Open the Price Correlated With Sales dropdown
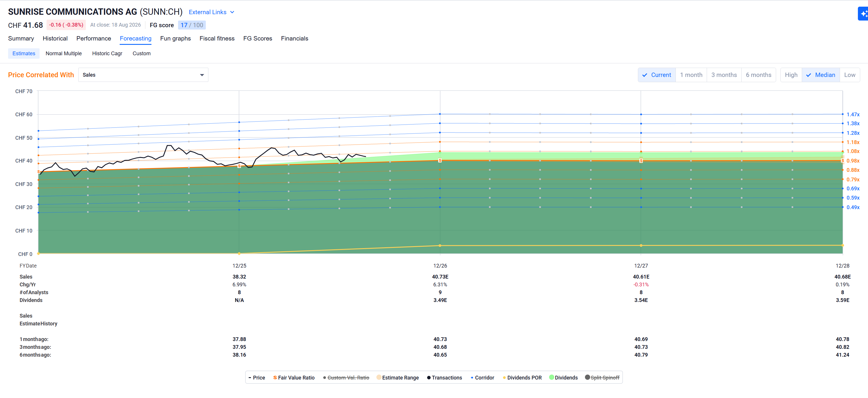This screenshot has height=398, width=868. [x=143, y=75]
